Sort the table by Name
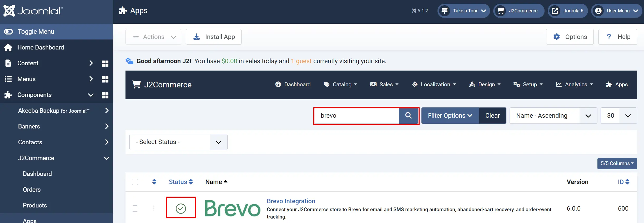Image resolution: width=644 pixels, height=223 pixels. click(216, 182)
